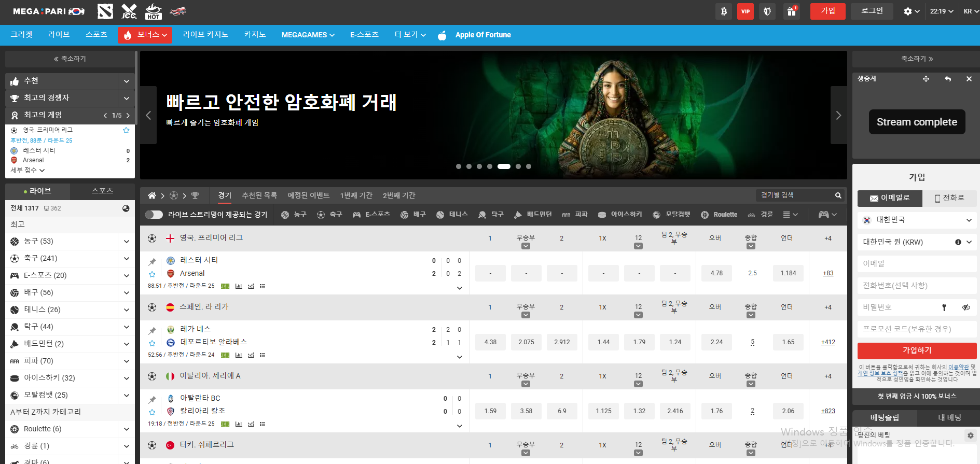
Task: Click the 가입하기 submit button
Action: click(917, 350)
